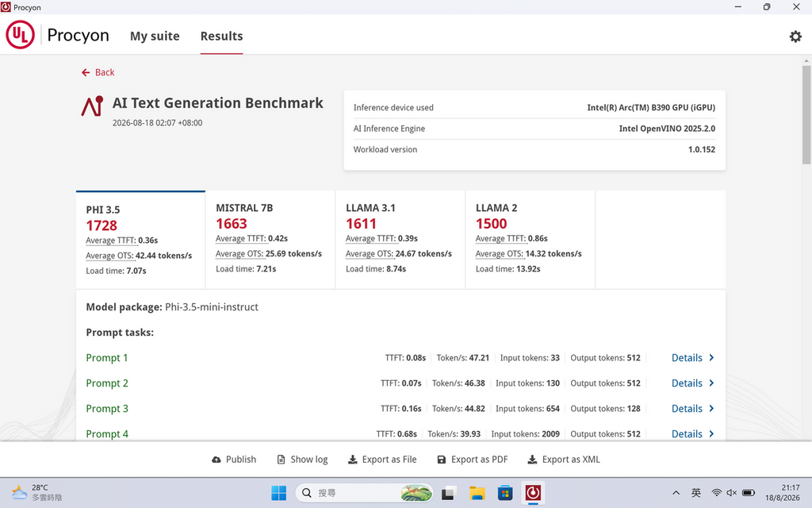Open Details for Prompt 4
812x508 pixels.
click(x=693, y=434)
